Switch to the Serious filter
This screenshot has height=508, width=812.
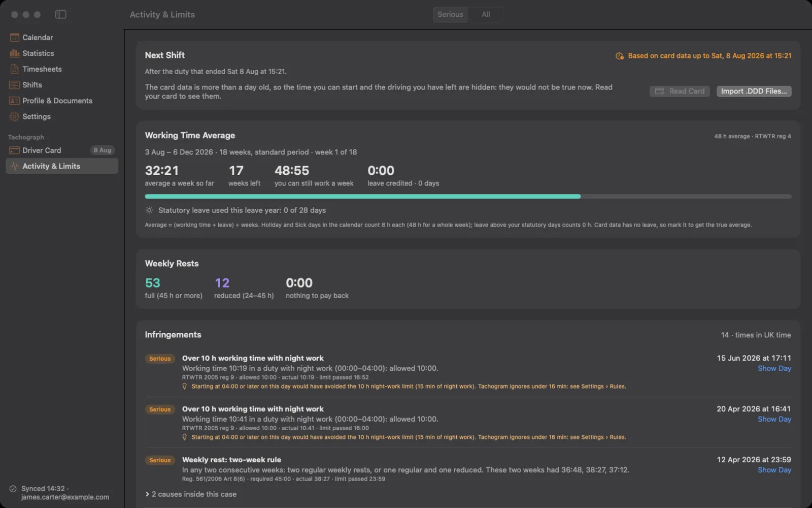click(x=450, y=14)
